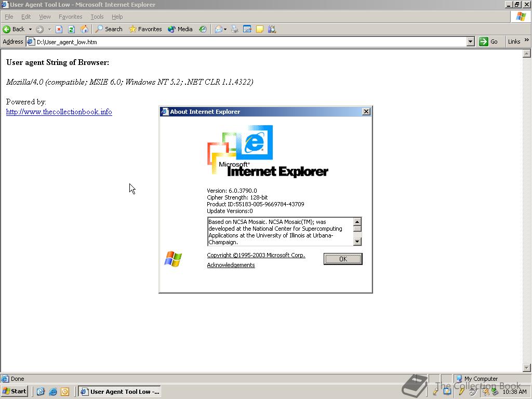This screenshot has width=532, height=399.
Task: Click the Forward navigation arrow
Action: tap(39, 29)
